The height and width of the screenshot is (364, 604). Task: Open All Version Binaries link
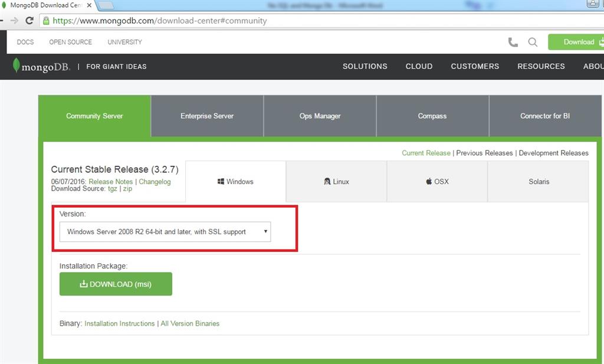point(190,323)
